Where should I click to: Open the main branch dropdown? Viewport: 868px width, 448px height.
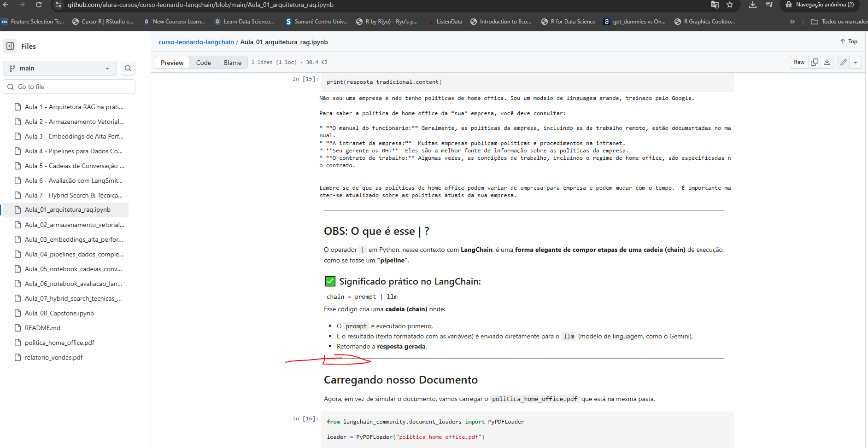60,68
